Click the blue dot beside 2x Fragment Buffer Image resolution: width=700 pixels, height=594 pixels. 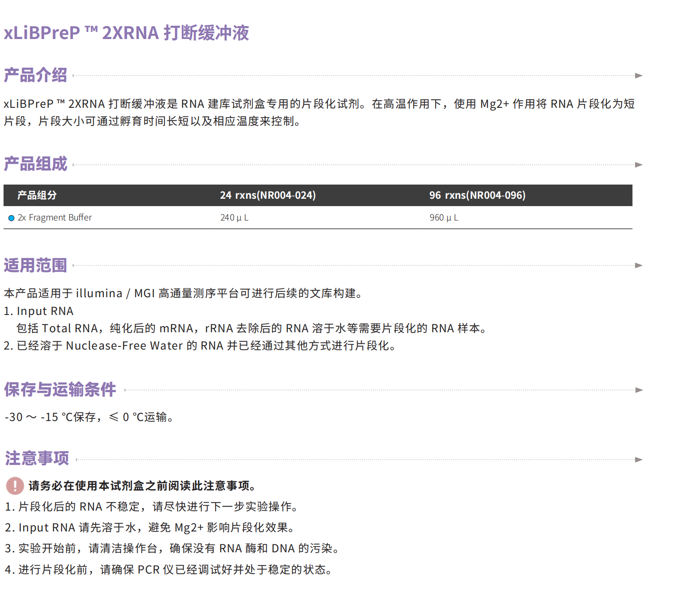point(12,218)
